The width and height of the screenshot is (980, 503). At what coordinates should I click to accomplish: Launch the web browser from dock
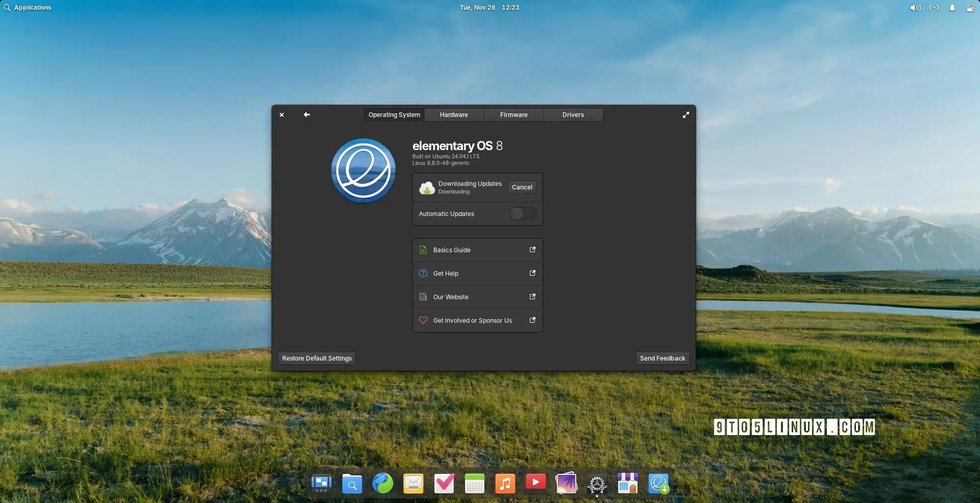pyautogui.click(x=383, y=483)
